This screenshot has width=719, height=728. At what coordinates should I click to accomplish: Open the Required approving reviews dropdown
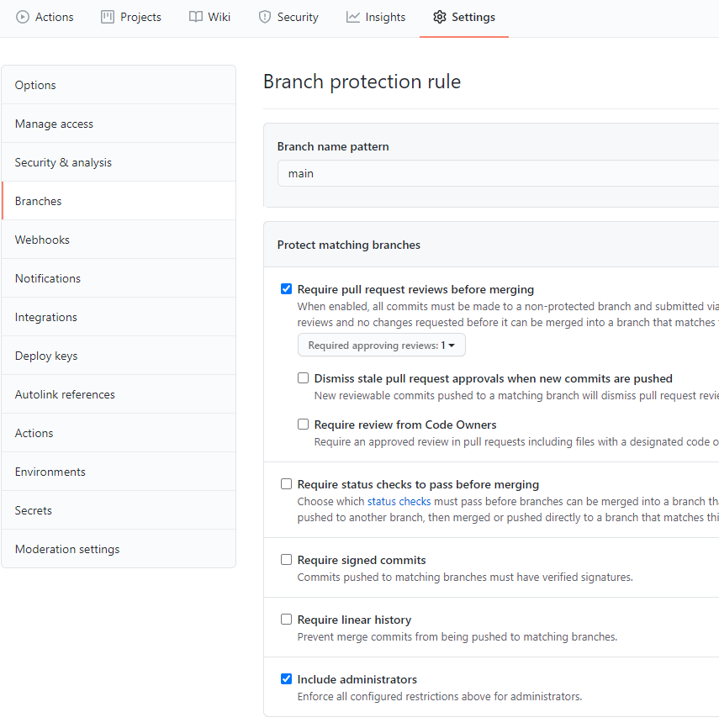(381, 345)
